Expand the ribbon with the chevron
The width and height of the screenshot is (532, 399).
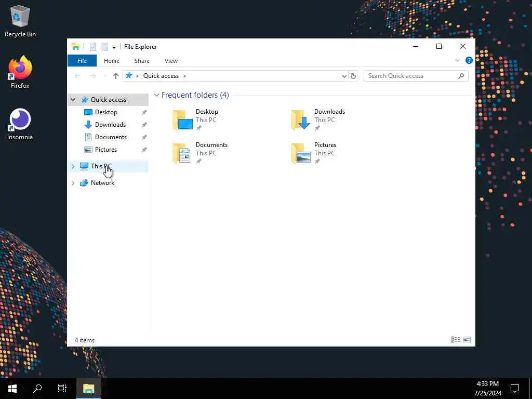pos(457,61)
